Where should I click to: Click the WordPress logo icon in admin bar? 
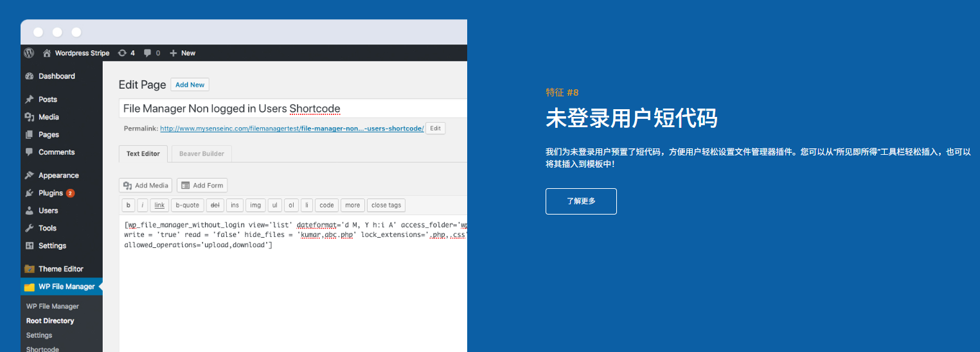pyautogui.click(x=29, y=53)
